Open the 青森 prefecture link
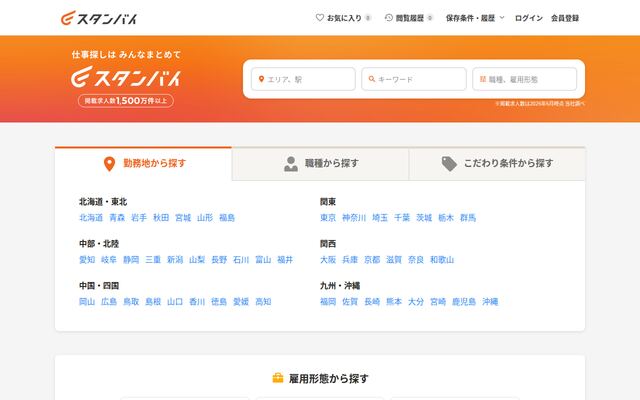Viewport: 640px width, 400px height. click(117, 218)
